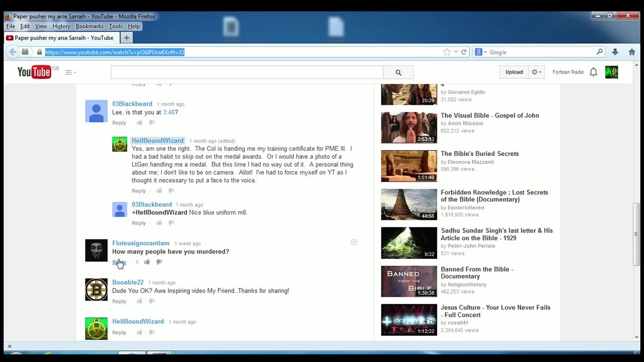Screen dimensions: 644x362
Task: Click the browser back arrow
Action: [13, 52]
